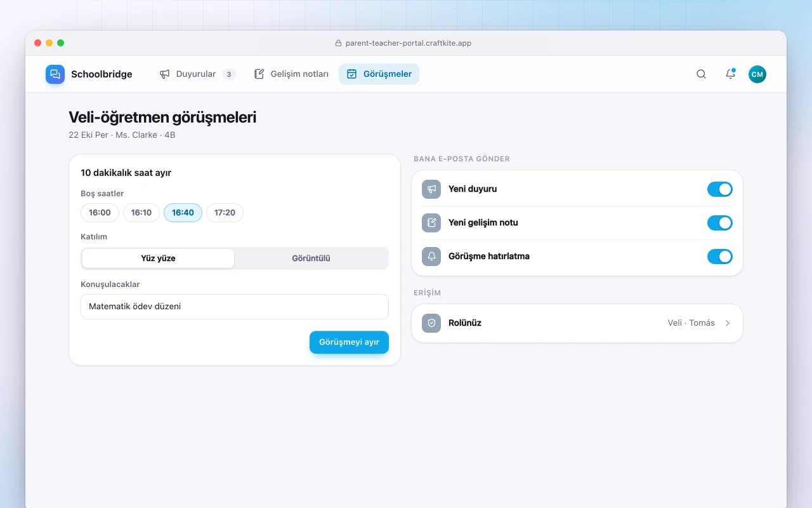The width and height of the screenshot is (812, 508).
Task: Choose Yüz yüze attendance option
Action: pos(158,258)
